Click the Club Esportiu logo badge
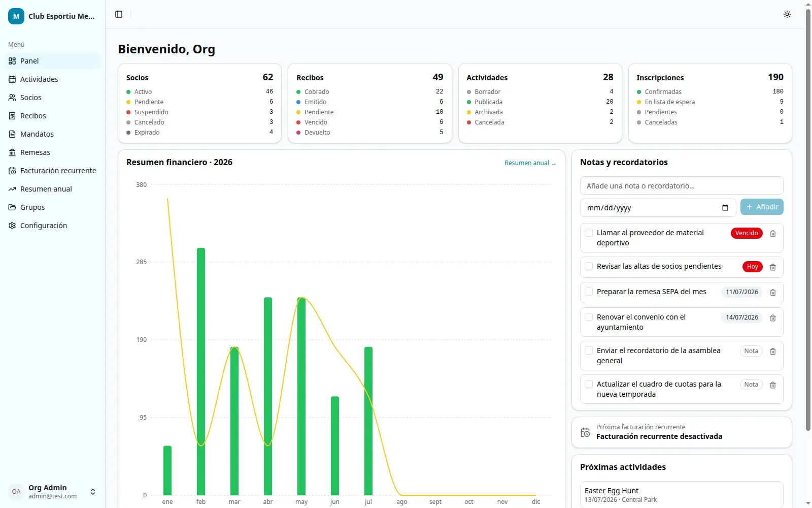The width and height of the screenshot is (812, 508). pyautogui.click(x=16, y=16)
